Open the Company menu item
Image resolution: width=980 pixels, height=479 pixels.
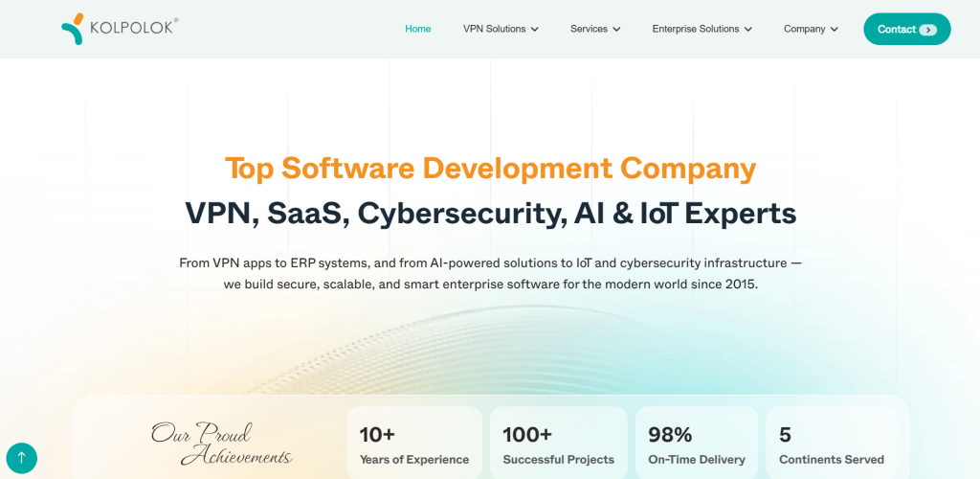[x=804, y=29]
